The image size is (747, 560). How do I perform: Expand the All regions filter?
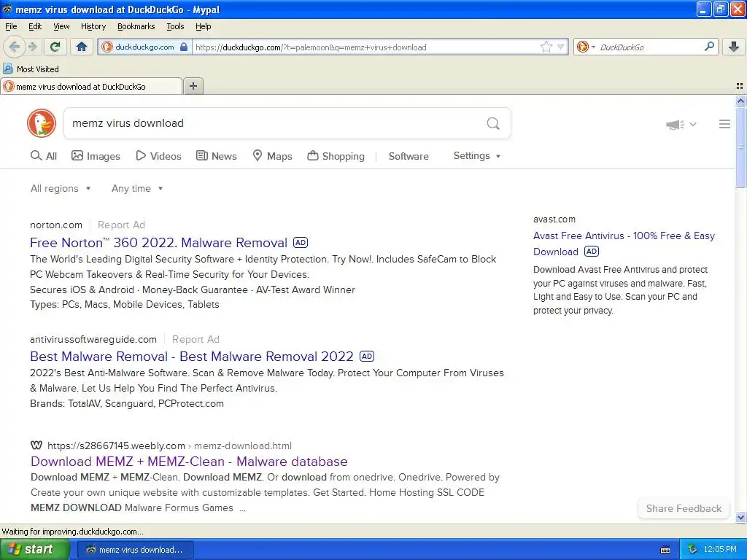tap(61, 189)
